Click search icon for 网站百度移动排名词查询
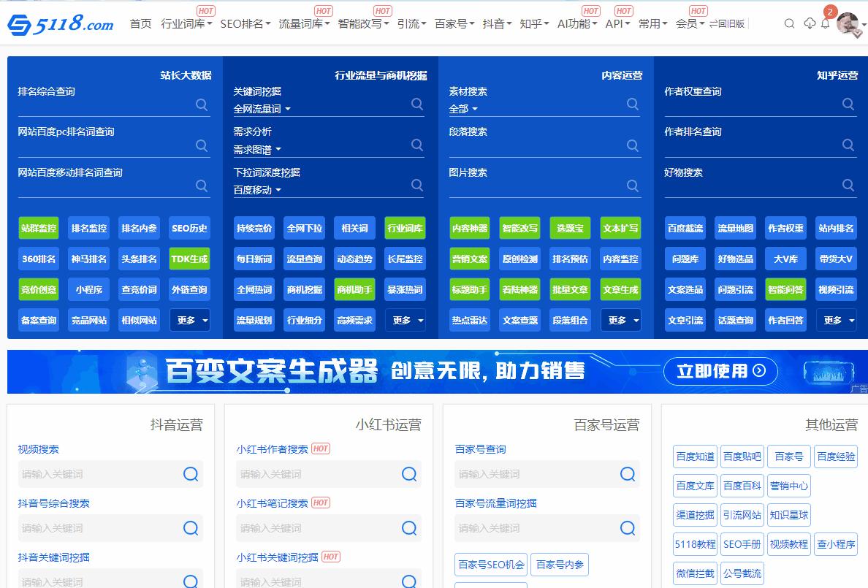This screenshot has height=588, width=868. 202,186
